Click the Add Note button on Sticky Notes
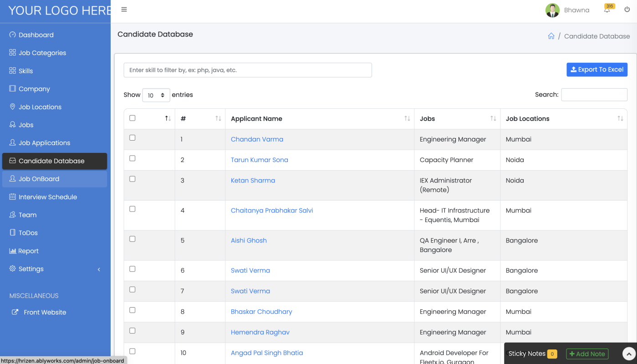 [587, 354]
